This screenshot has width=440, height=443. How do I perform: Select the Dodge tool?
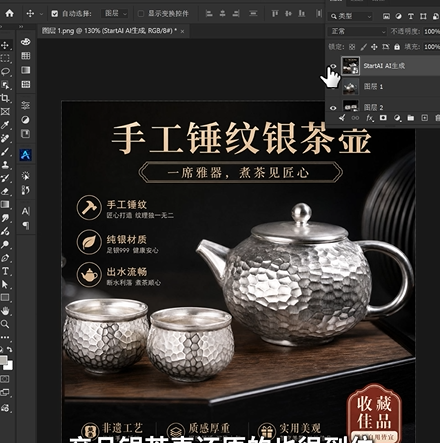pos(5,244)
